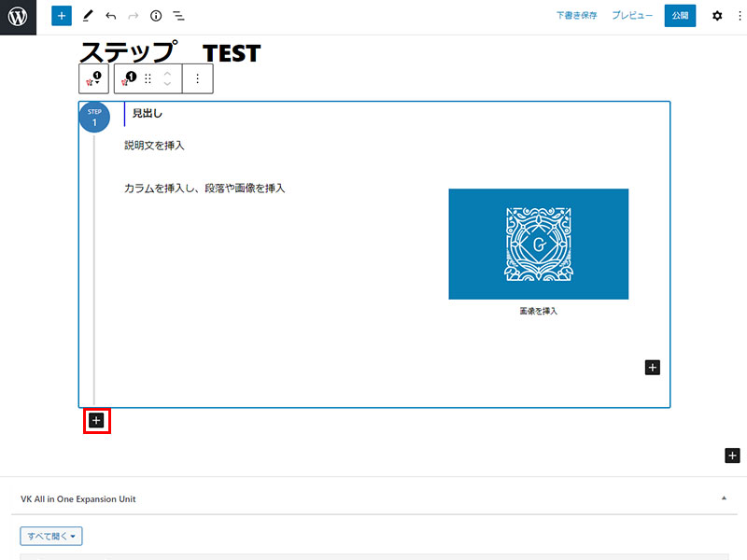
Task: Select the pencil Tools icon
Action: click(x=87, y=16)
